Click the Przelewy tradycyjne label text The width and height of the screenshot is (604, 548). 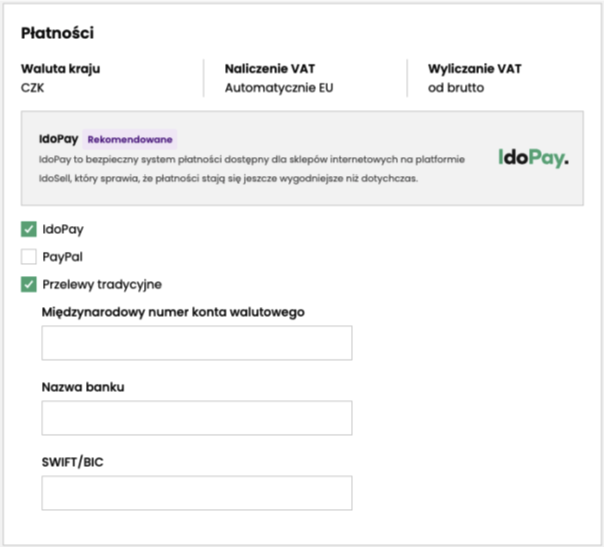coord(102,285)
